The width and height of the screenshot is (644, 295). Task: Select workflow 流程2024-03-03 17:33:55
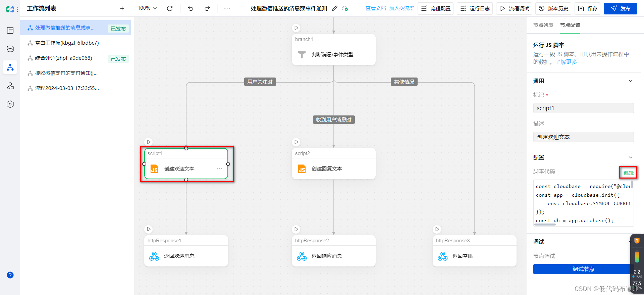coord(75,88)
